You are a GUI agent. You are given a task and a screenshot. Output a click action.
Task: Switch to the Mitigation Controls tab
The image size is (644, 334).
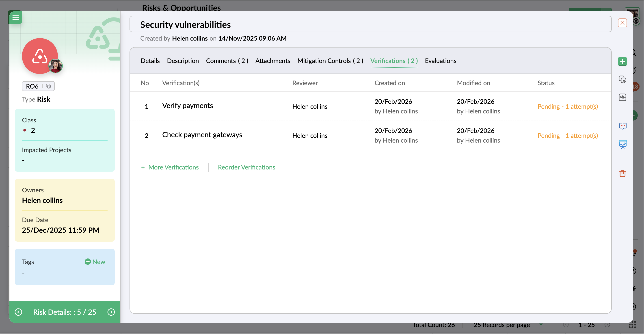pos(330,61)
